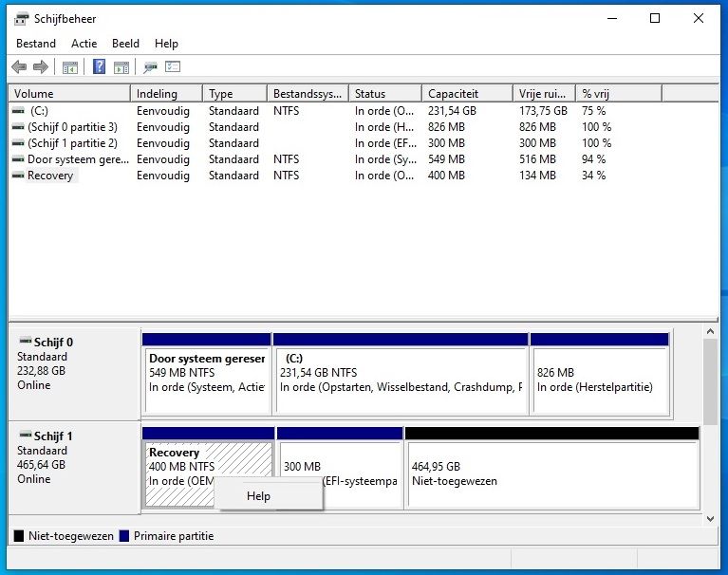Sort by the Type column header
Viewport: 728px width, 575px height.
(x=235, y=94)
